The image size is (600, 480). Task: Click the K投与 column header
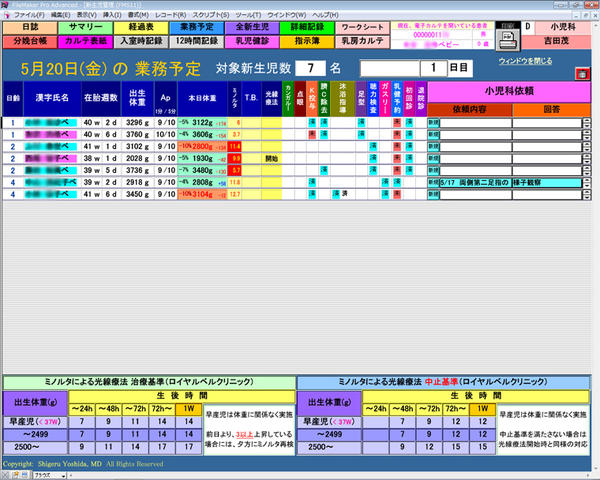312,100
